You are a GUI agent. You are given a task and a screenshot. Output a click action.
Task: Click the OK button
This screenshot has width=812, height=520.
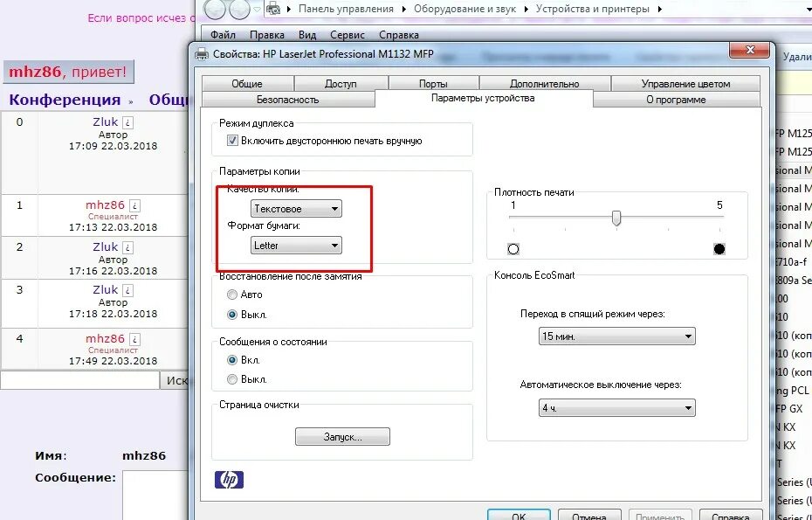[x=519, y=515]
